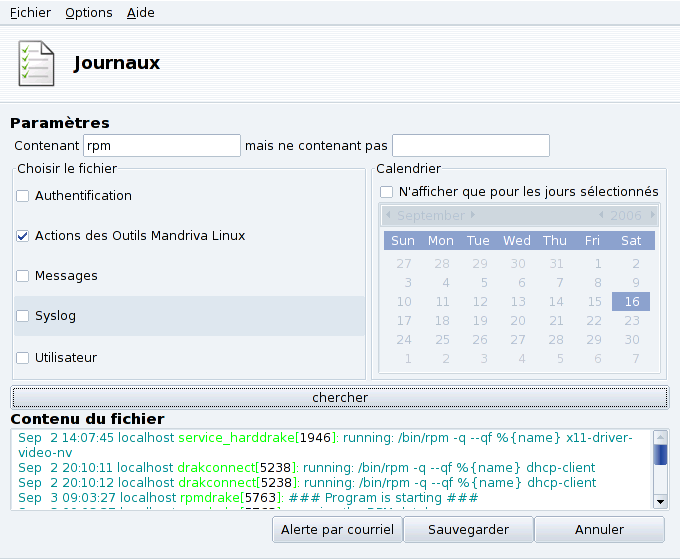The width and height of the screenshot is (680, 560).
Task: Focus the 'mais ne contenant pas' field
Action: pyautogui.click(x=470, y=146)
